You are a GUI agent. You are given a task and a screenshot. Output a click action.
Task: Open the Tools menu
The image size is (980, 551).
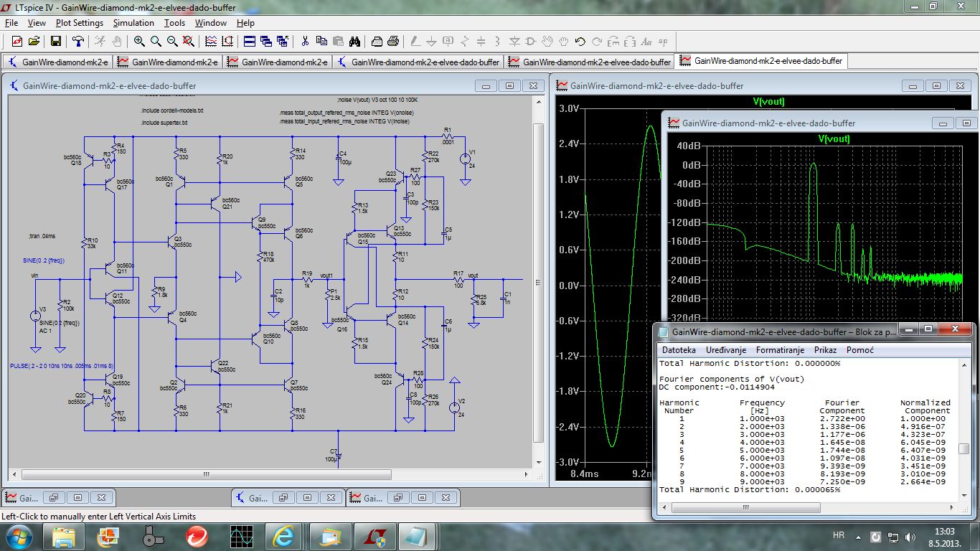pyautogui.click(x=174, y=23)
